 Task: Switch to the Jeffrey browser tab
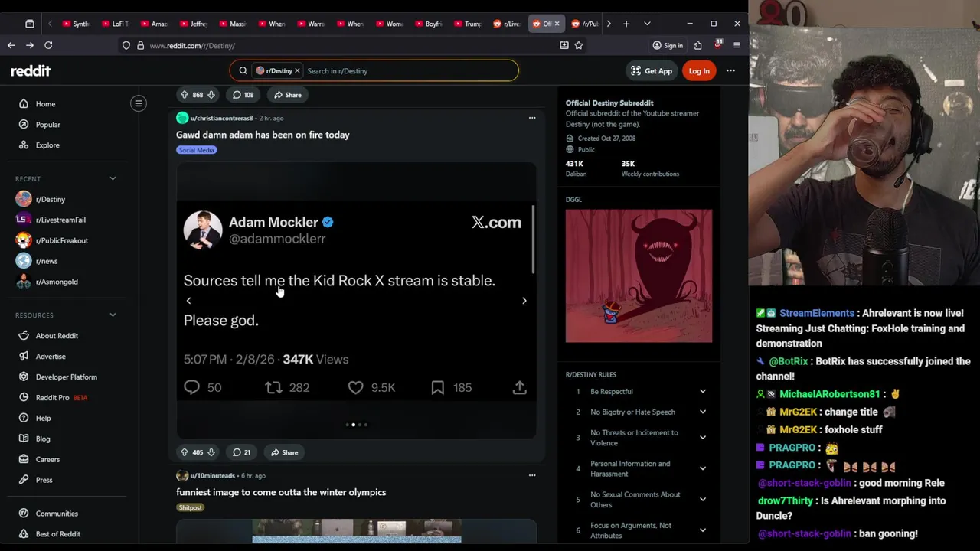pos(193,24)
